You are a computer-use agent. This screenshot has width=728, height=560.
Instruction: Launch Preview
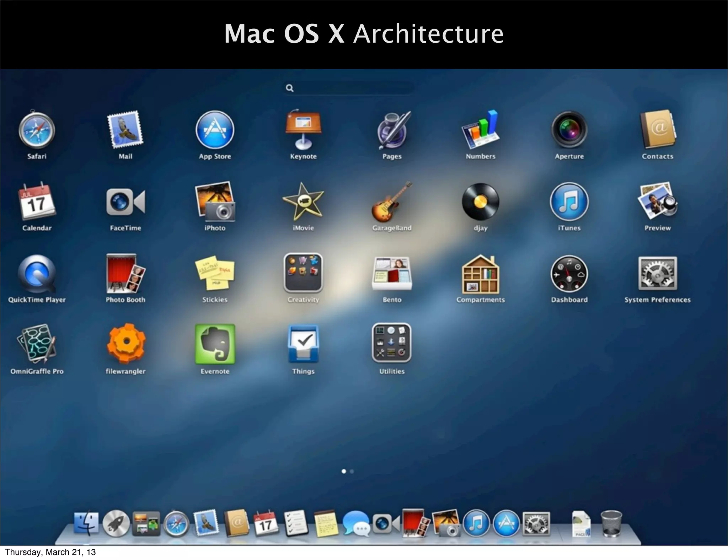point(658,201)
